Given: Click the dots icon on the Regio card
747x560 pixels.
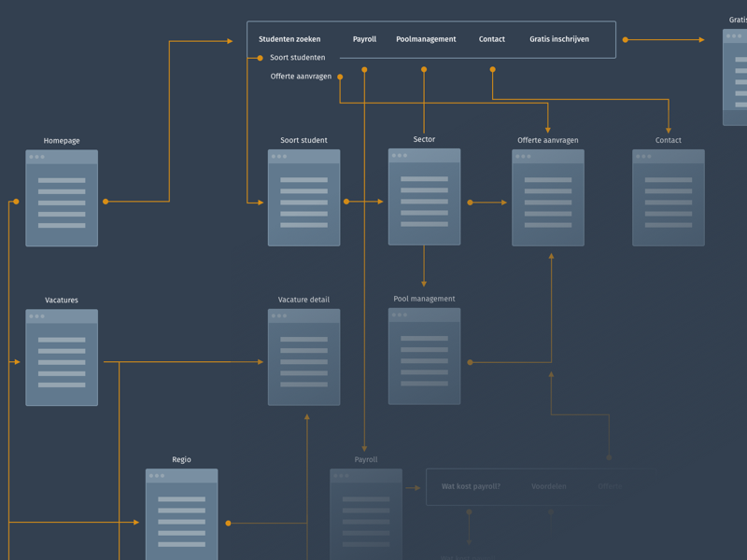Looking at the screenshot, I should (x=158, y=477).
